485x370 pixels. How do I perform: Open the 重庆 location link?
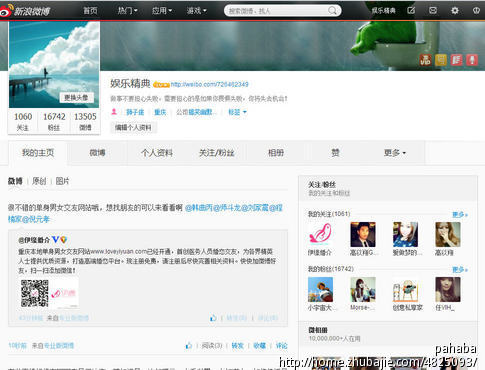click(160, 112)
